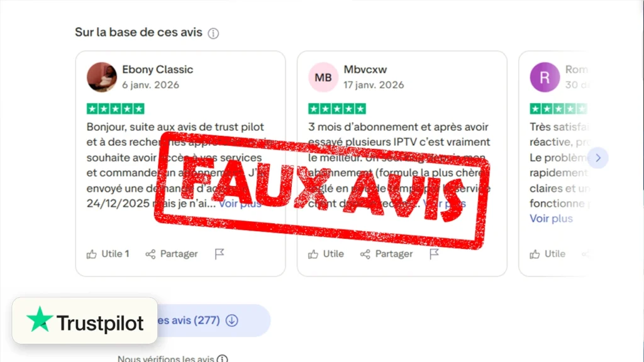Expand Ebony Classic review via 'Voir plus'
The height and width of the screenshot is (362, 644).
[x=240, y=204]
